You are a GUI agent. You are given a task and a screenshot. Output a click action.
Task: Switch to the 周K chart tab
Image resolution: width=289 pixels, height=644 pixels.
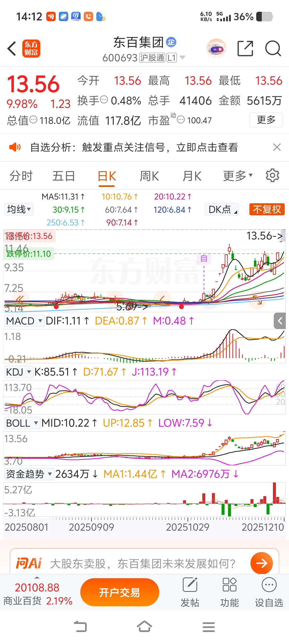pyautogui.click(x=149, y=176)
